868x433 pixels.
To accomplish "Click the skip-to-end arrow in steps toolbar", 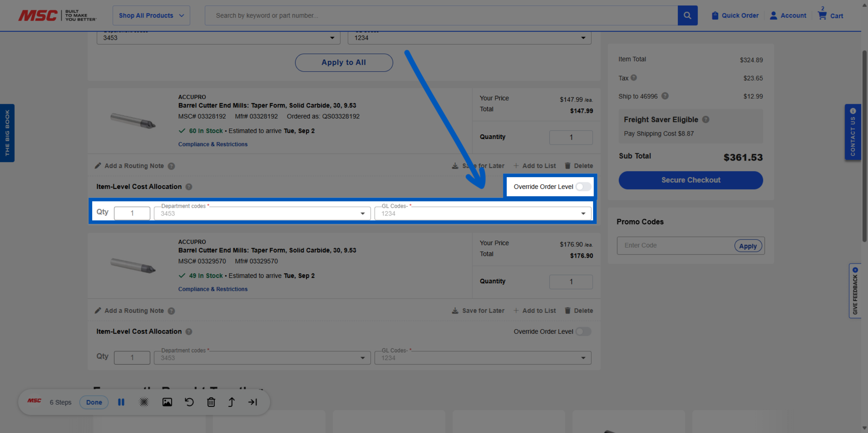I will click(253, 402).
